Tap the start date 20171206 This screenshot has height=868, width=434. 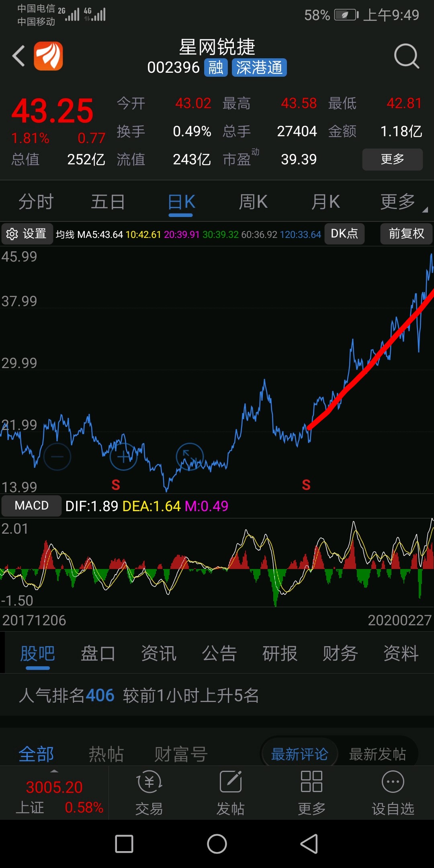pyautogui.click(x=34, y=620)
